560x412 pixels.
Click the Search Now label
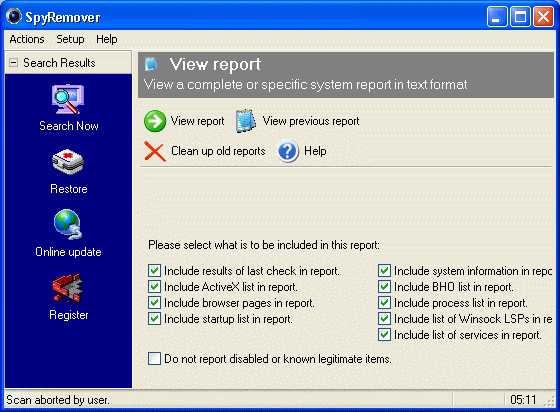click(x=69, y=126)
